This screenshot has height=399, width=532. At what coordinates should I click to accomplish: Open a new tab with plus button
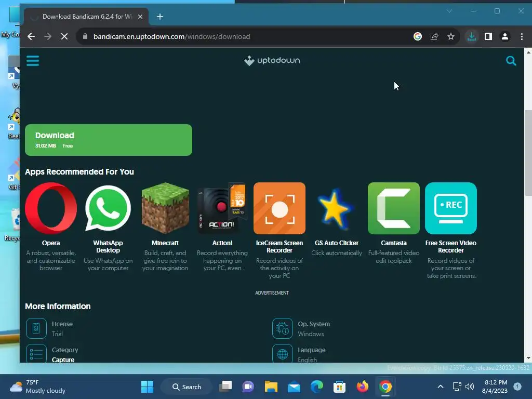160,17
